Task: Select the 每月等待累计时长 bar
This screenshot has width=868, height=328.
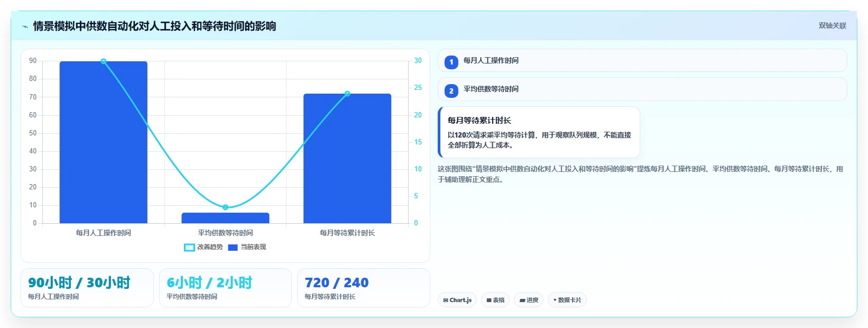Action: [x=347, y=158]
